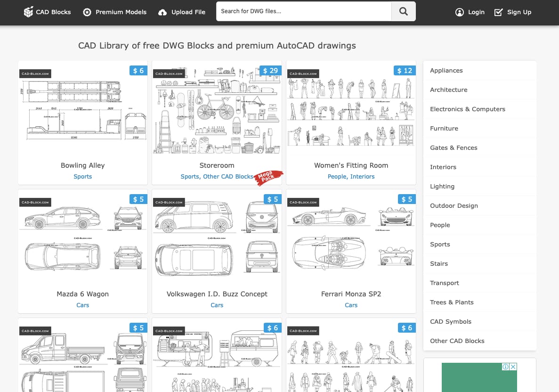Open the Premium Models menu item
Screen dimensions: 559x392
tap(115, 12)
